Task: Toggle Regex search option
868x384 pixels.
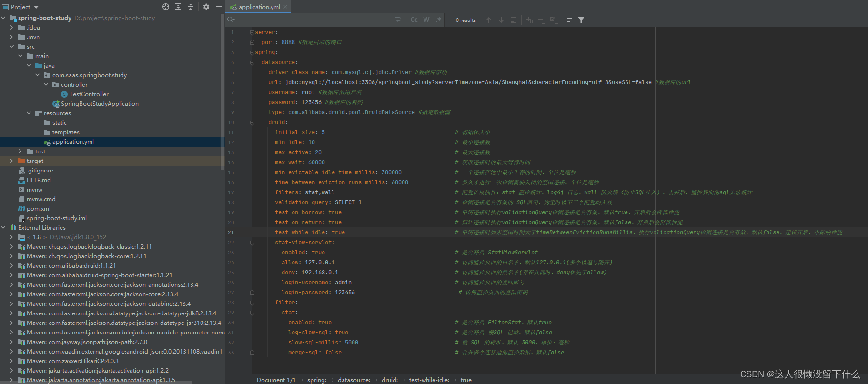Action: [439, 20]
